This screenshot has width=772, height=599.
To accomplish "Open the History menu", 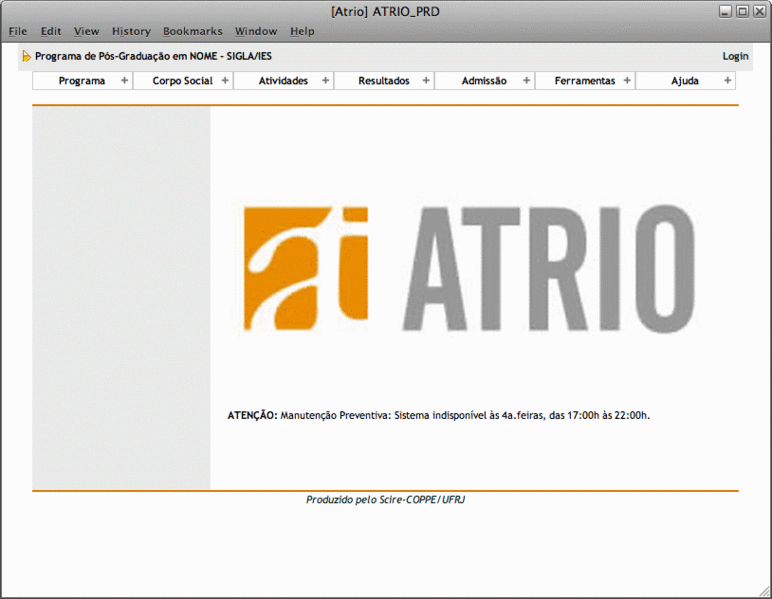I will [131, 31].
